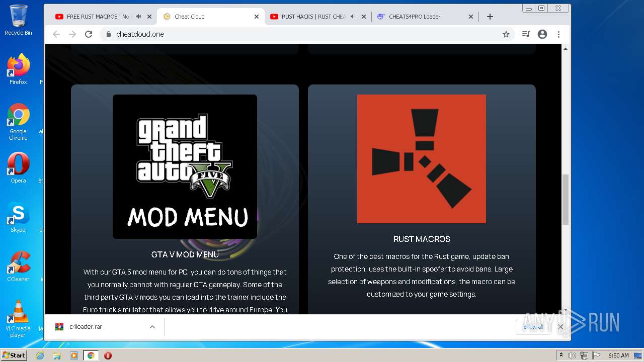This screenshot has width=644, height=362.
Task: Open volume control in tray
Action: pyautogui.click(x=572, y=355)
